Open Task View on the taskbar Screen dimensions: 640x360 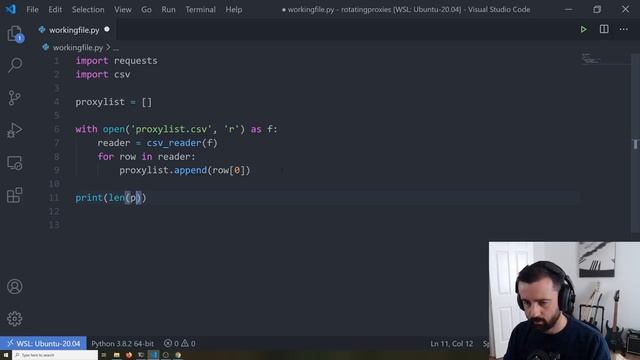[104, 356]
